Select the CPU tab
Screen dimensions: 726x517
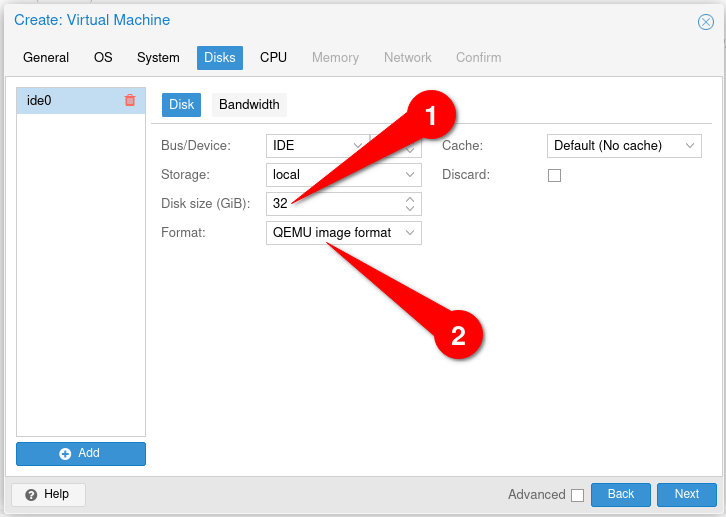click(273, 58)
